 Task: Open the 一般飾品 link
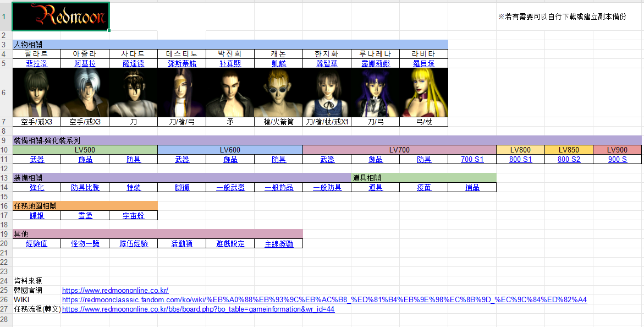pyautogui.click(x=278, y=188)
